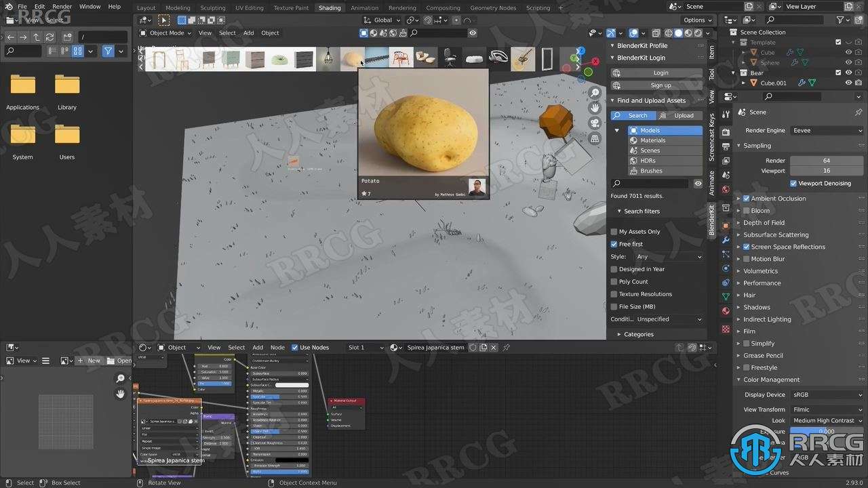Image resolution: width=868 pixels, height=488 pixels.
Task: Uncheck the Free first option
Action: 614,244
